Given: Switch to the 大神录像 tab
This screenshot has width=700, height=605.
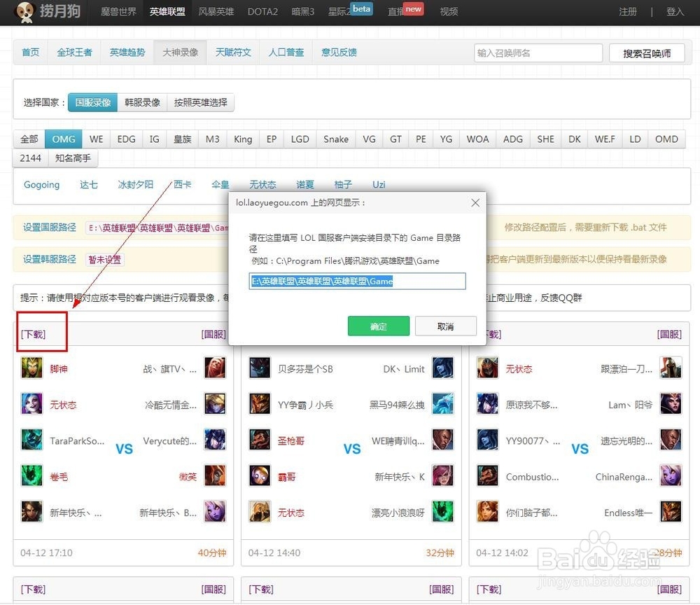Looking at the screenshot, I should (180, 53).
